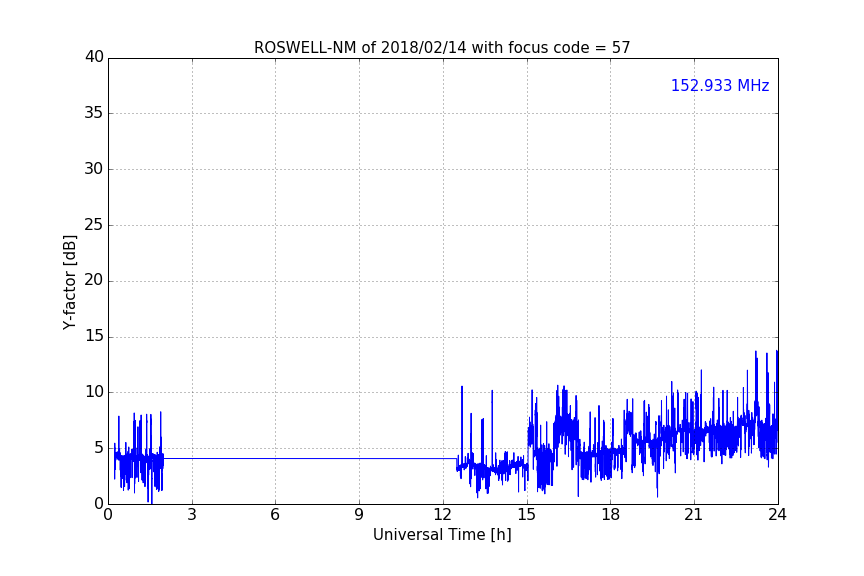Click the x-axis tick label '24'
The height and width of the screenshot is (576, 864).
click(777, 515)
